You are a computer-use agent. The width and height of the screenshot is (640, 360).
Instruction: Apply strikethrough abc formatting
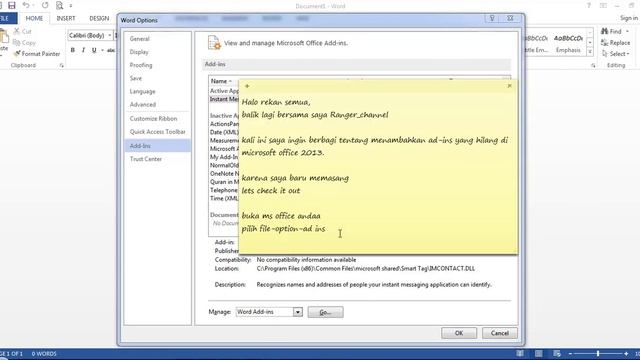point(111,50)
